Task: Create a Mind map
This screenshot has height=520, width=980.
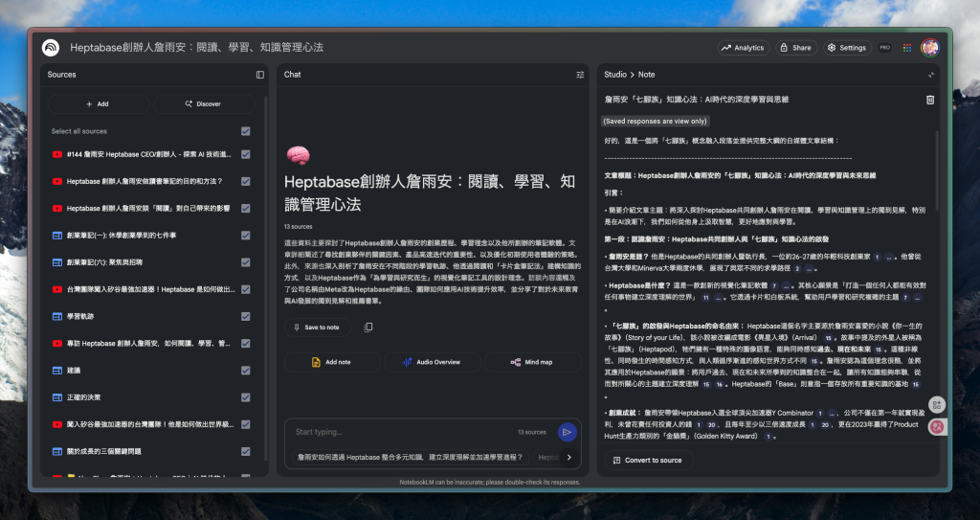Action: (x=532, y=362)
